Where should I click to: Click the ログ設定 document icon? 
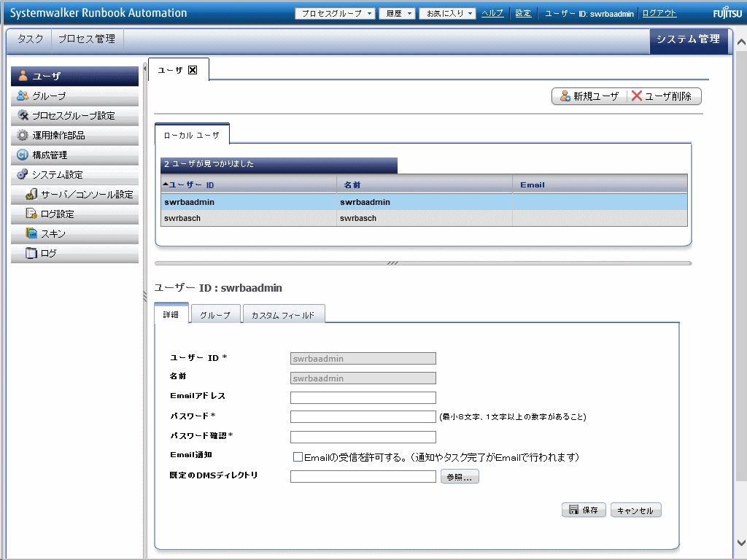click(31, 214)
